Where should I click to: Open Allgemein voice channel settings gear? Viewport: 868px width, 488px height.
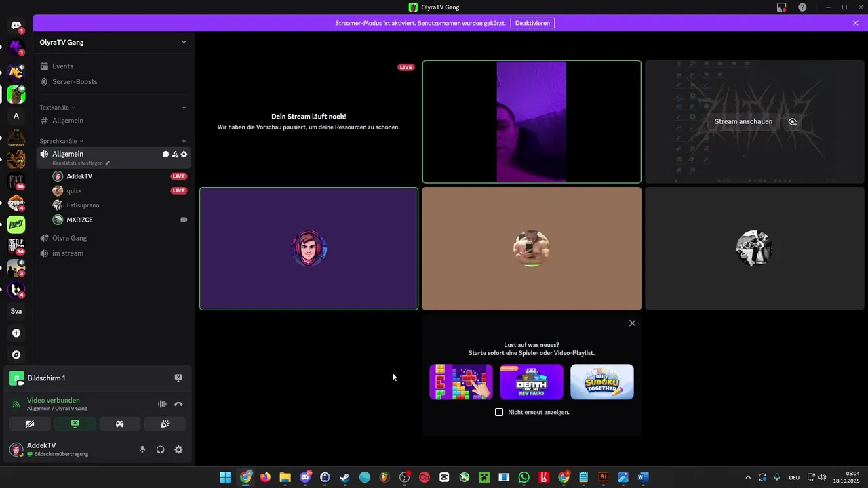click(x=184, y=154)
